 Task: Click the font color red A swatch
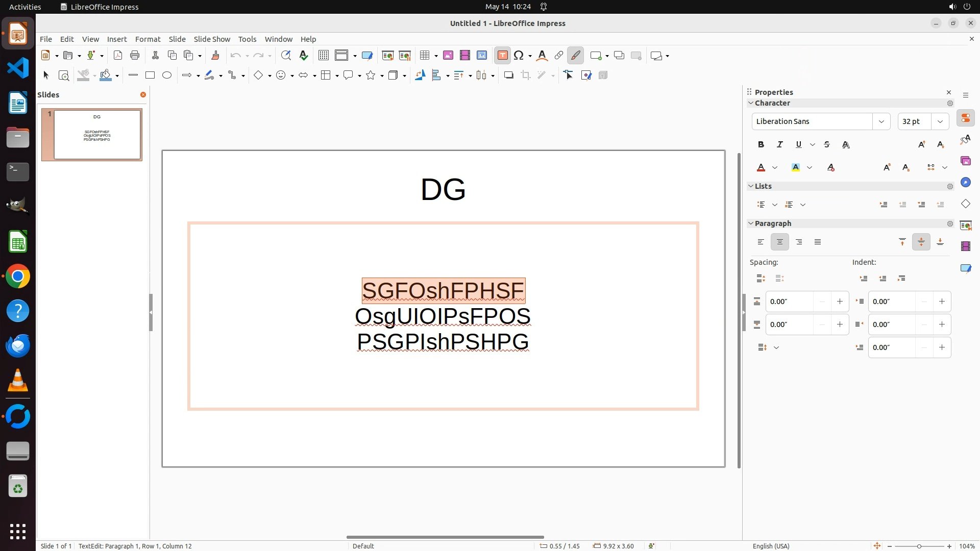pos(761,168)
